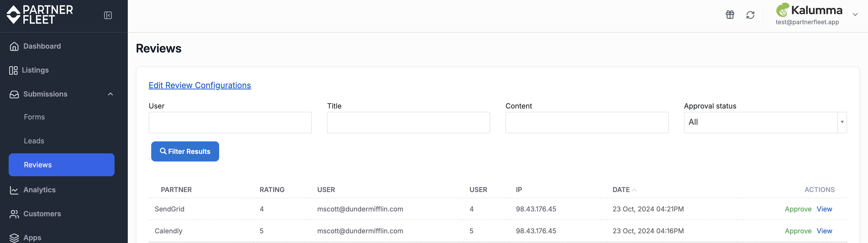
Task: Click the Kalumma chameleon logo
Action: [783, 10]
